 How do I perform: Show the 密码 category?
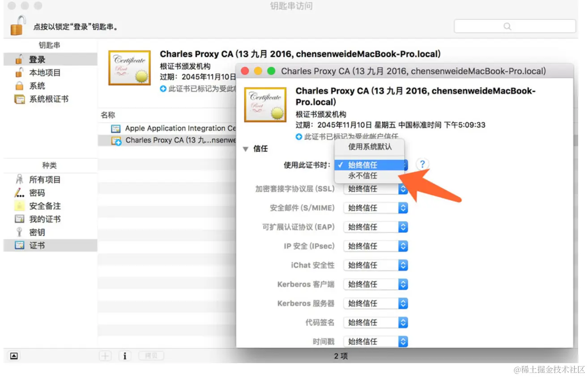(x=50, y=193)
